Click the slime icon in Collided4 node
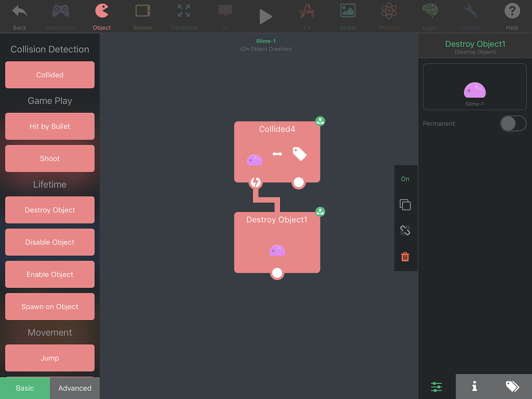Viewport: 532px width, 399px height. pos(255,160)
